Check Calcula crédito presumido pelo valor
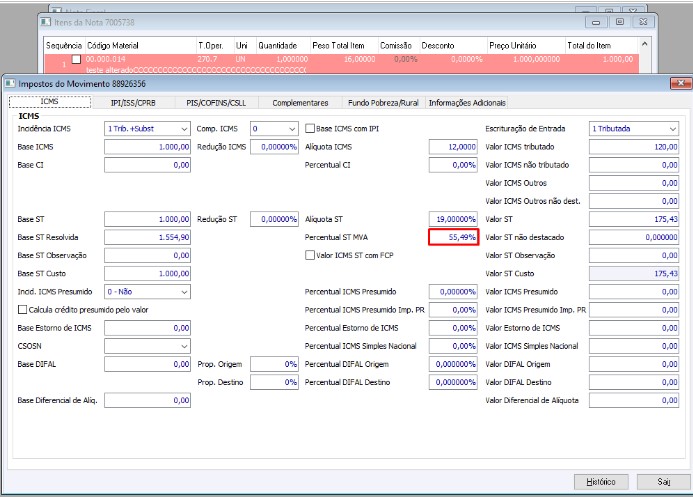693x497 pixels. 22,310
